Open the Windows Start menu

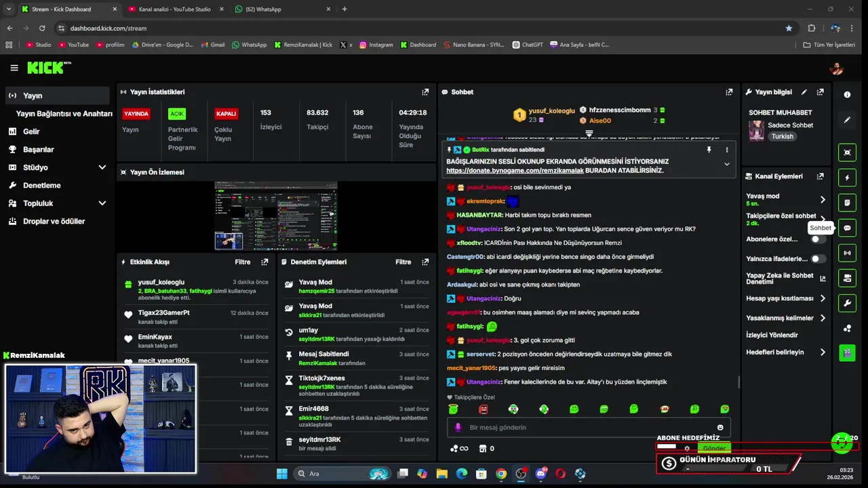282,474
